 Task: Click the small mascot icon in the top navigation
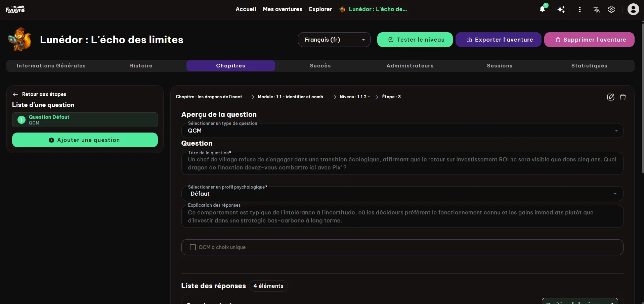click(x=342, y=9)
